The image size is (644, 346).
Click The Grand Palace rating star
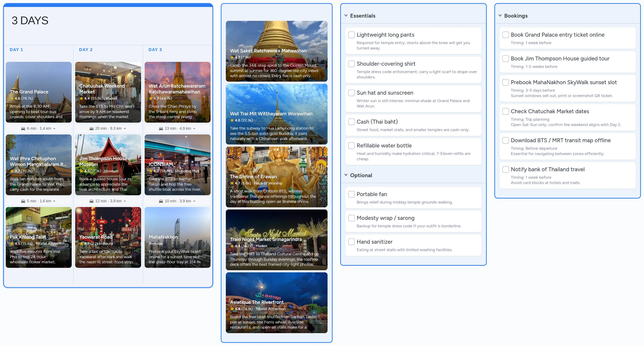coord(12,98)
